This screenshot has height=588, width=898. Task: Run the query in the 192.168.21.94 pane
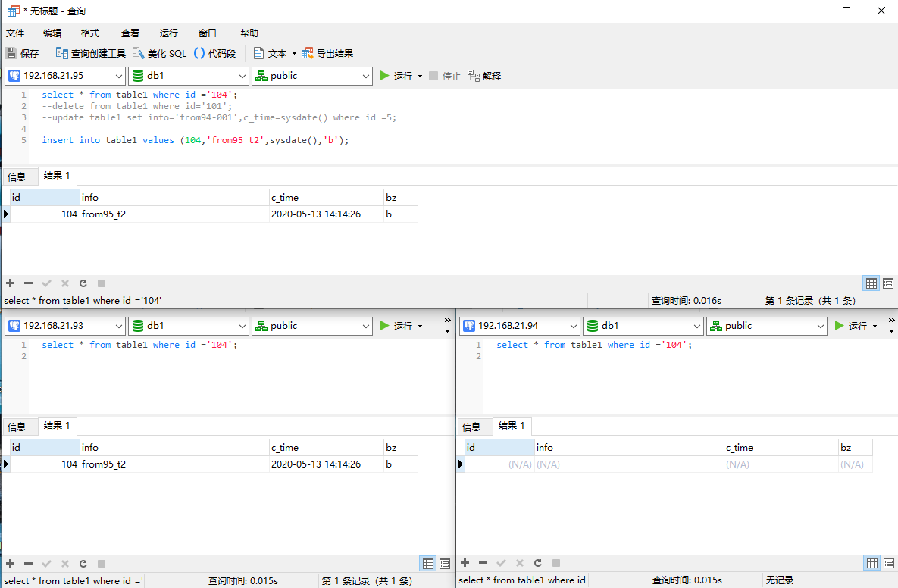point(851,326)
